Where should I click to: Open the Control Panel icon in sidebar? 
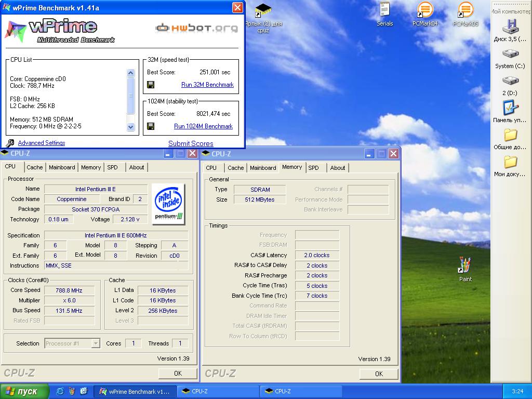pos(510,108)
